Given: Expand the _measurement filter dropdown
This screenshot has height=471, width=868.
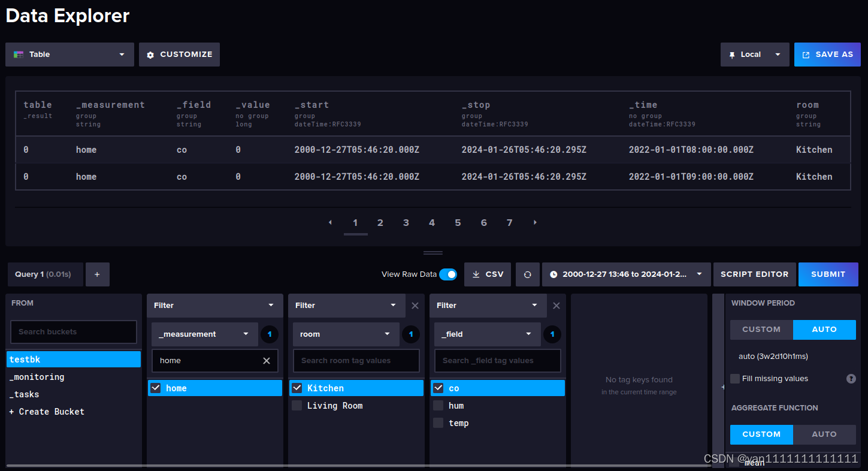Looking at the screenshot, I should click(x=204, y=334).
